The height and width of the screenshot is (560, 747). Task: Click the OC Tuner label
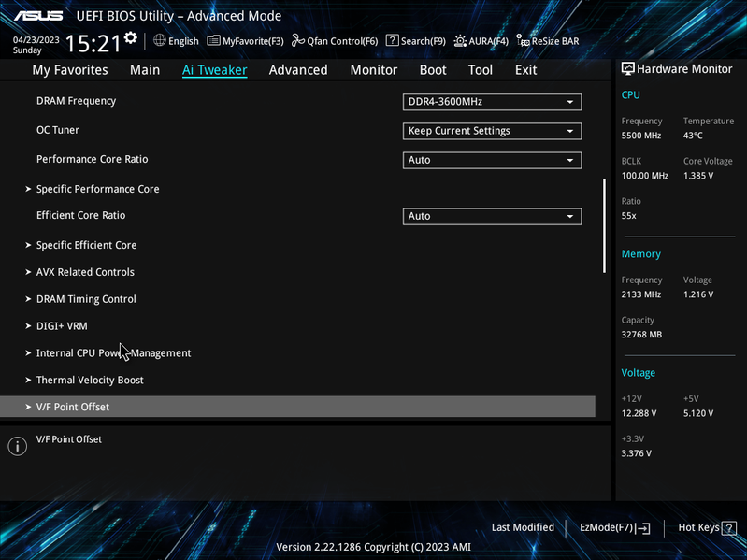pyautogui.click(x=58, y=130)
